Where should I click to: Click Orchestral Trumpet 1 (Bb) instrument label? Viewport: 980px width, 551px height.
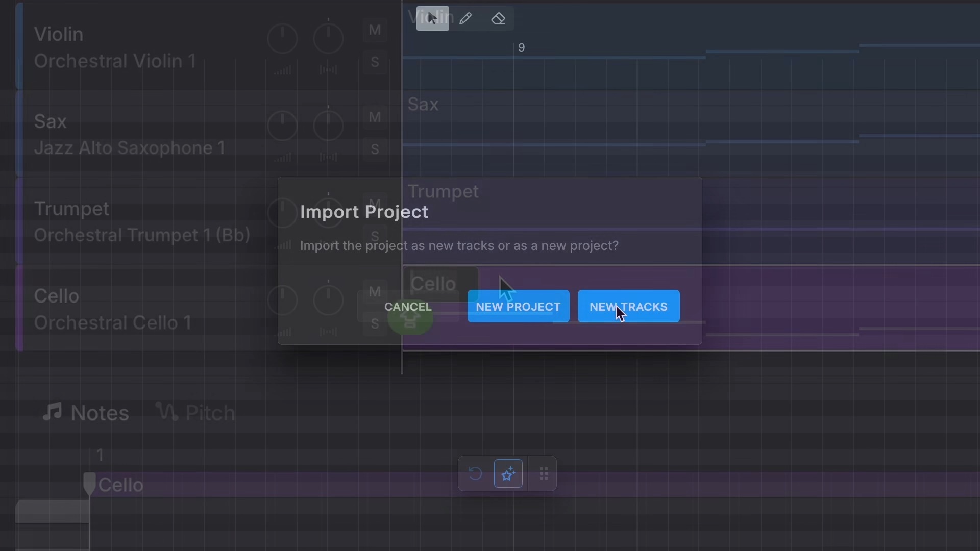coord(142,235)
